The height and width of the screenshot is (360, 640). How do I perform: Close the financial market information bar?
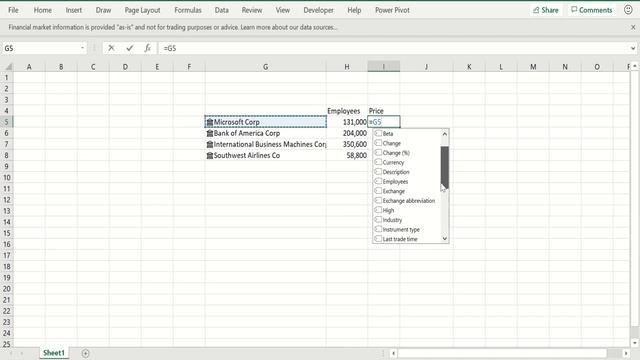coord(633,27)
